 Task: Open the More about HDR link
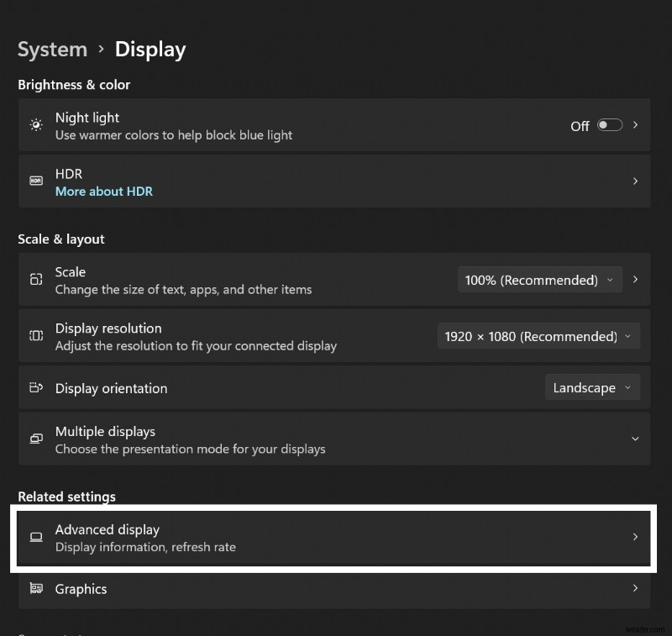103,191
